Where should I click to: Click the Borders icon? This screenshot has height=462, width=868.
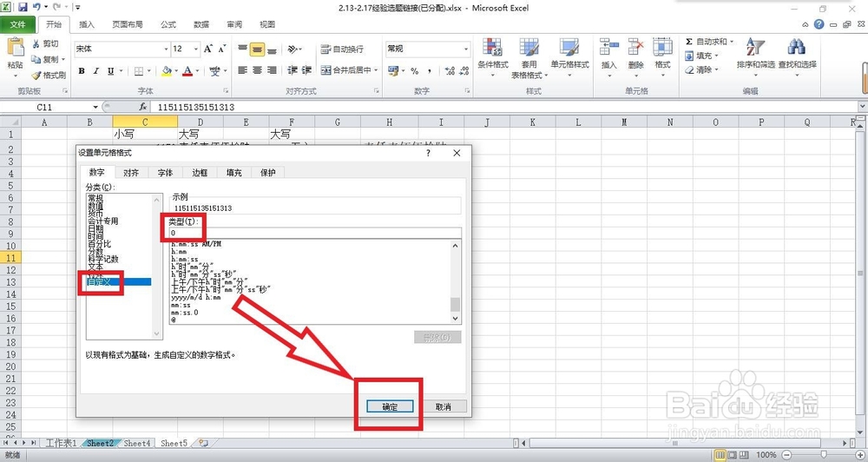tap(139, 71)
